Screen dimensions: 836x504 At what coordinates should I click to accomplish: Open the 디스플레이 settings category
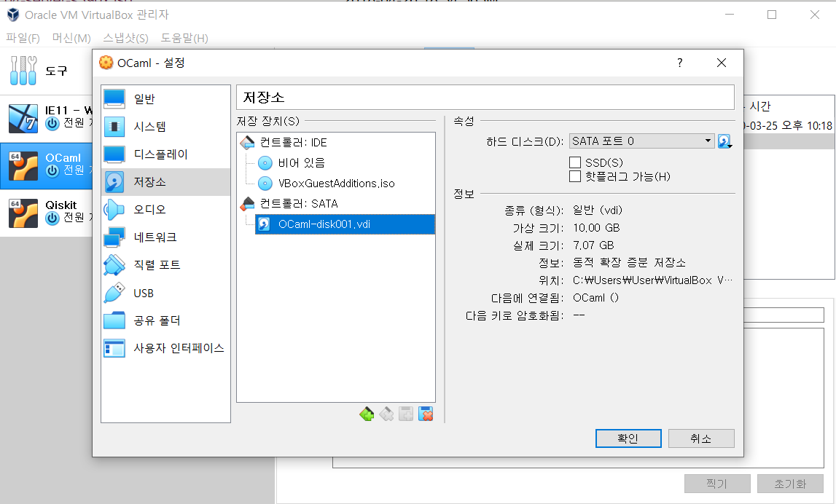coord(165,154)
